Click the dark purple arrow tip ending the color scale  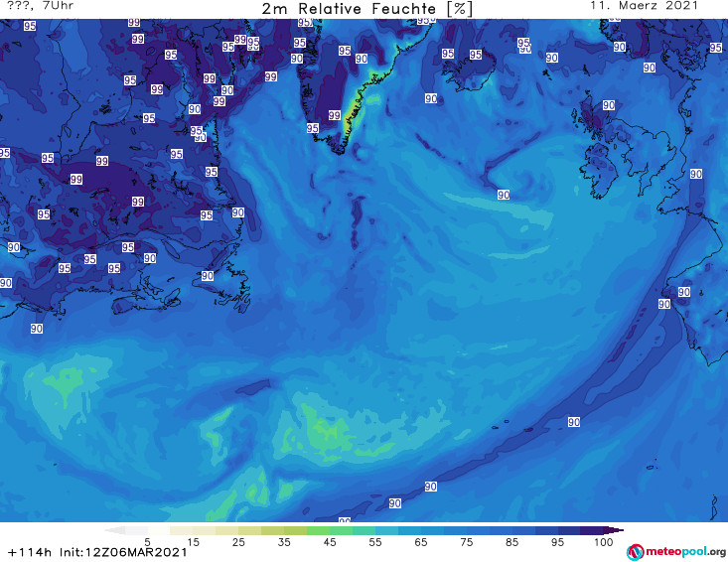pos(614,530)
